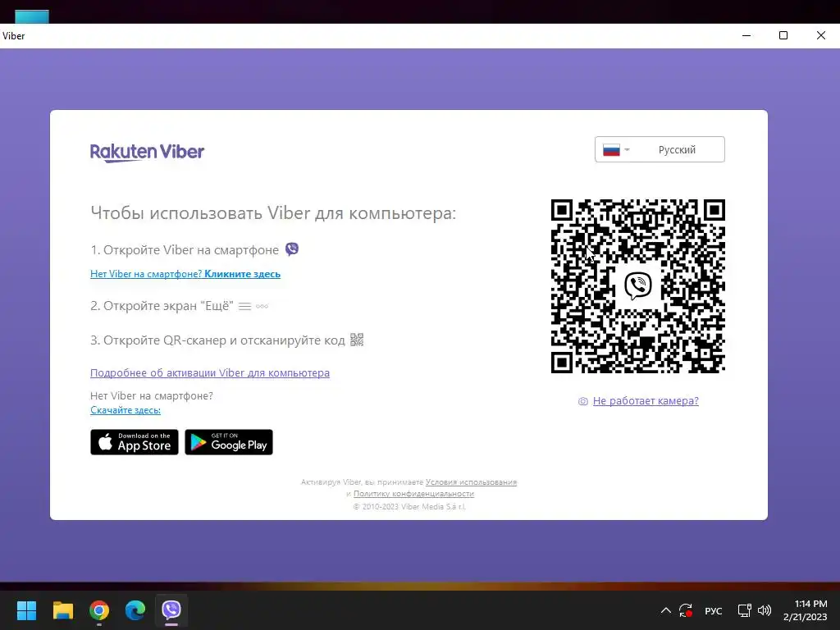Click the 'Не работает камера?' link
Viewport: 840px width, 630px height.
coord(646,400)
